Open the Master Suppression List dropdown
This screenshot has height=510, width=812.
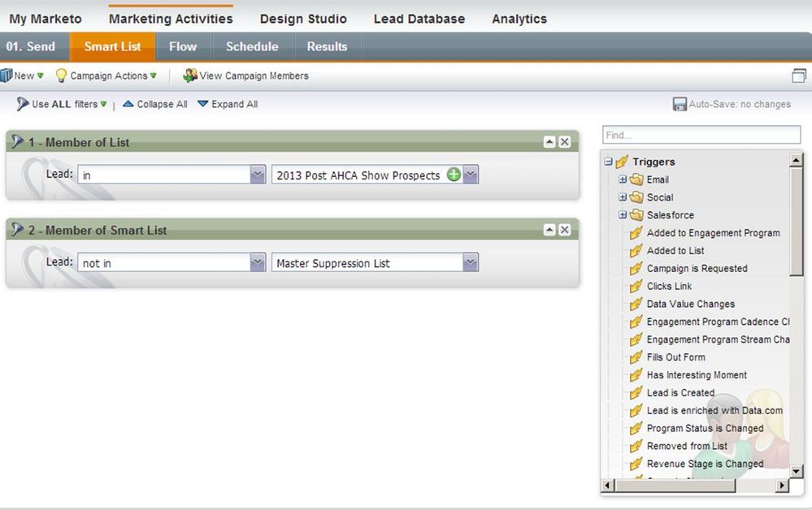coord(470,262)
